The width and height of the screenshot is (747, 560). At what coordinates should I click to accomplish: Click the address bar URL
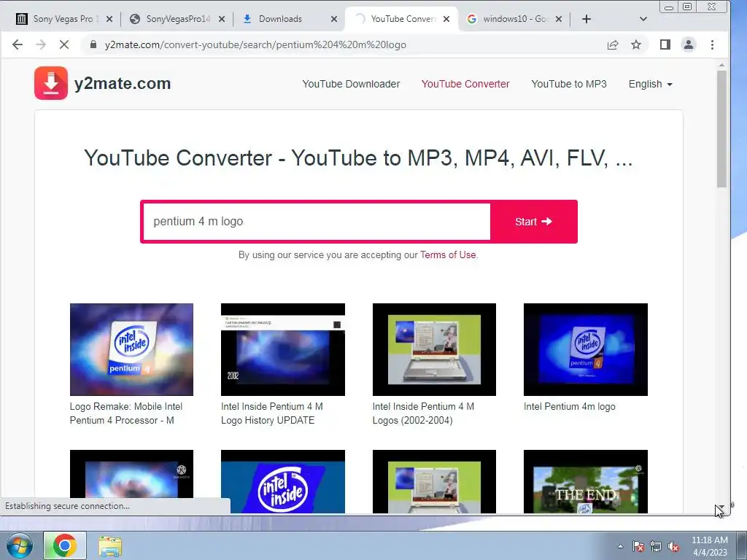pos(255,44)
